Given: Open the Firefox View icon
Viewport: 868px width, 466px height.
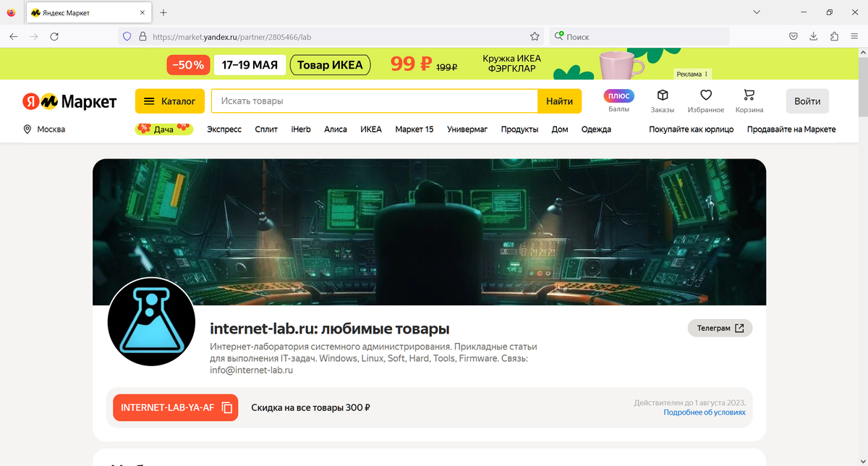Looking at the screenshot, I should coord(11,12).
